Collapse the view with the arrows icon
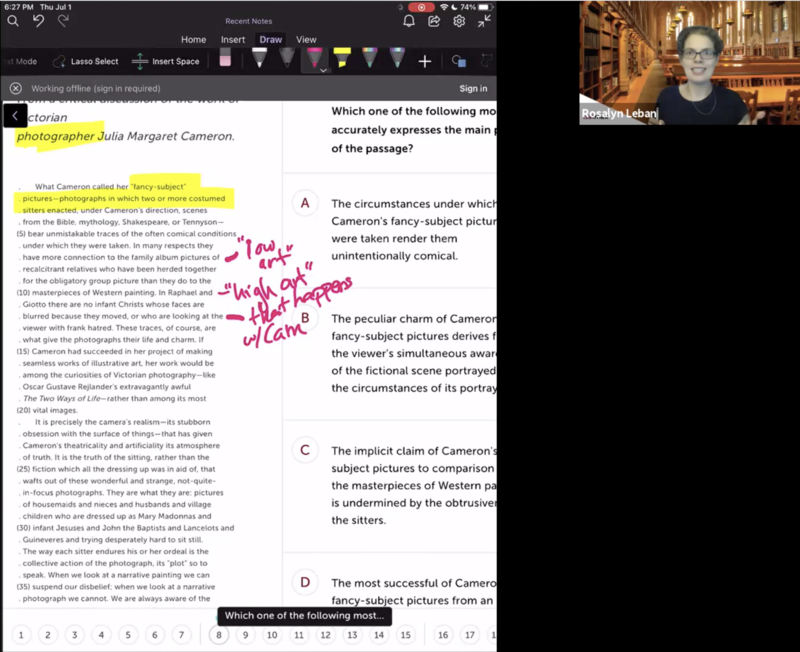Image resolution: width=800 pixels, height=652 pixels. tap(484, 21)
